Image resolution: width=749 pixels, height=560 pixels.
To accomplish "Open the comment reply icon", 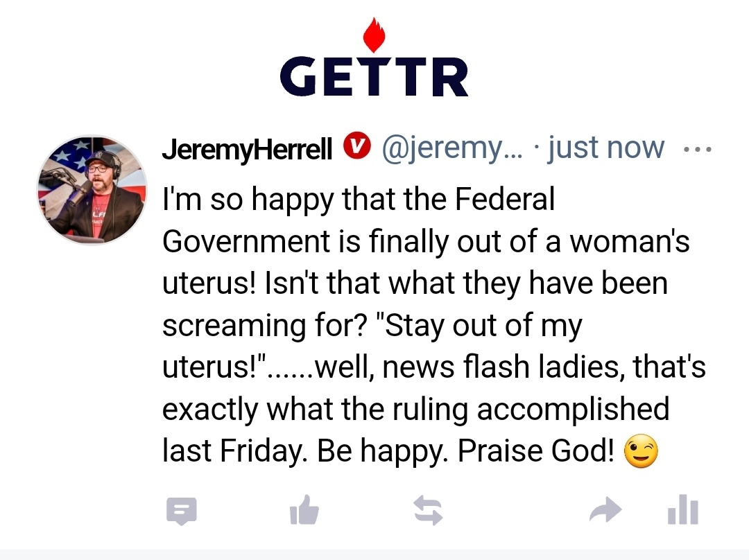I will point(182,511).
